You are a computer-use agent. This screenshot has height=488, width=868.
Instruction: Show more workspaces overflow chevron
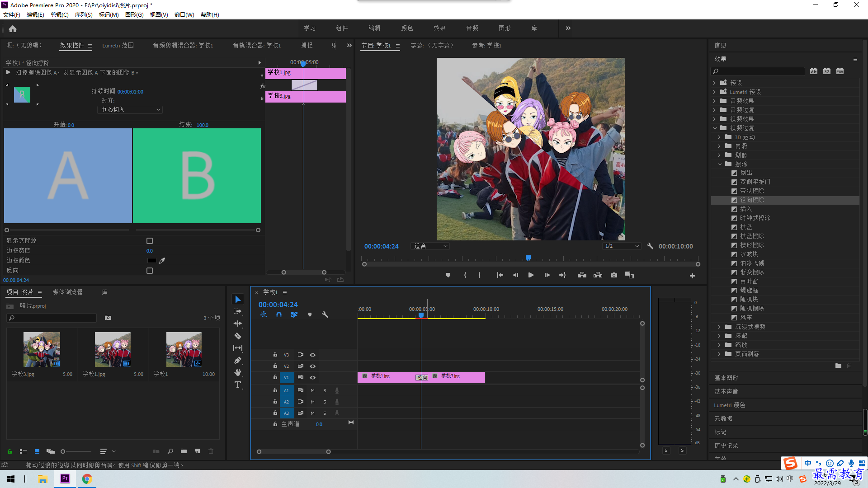pyautogui.click(x=568, y=28)
